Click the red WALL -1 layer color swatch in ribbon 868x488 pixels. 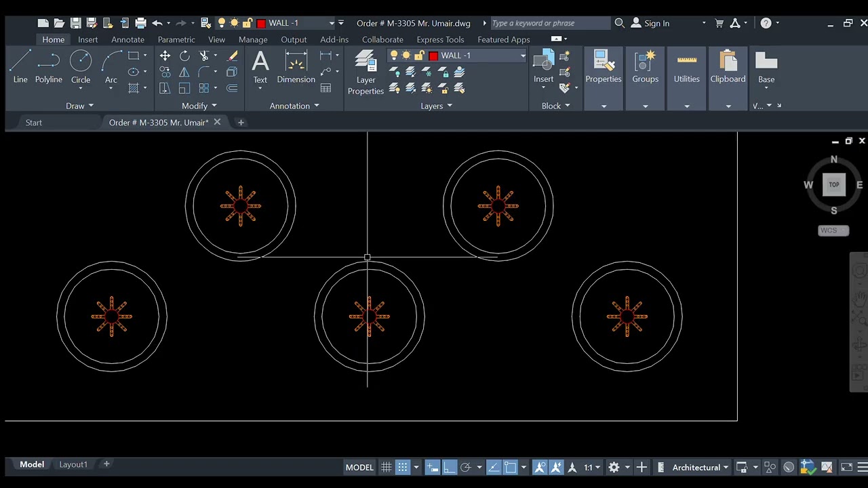tap(434, 56)
